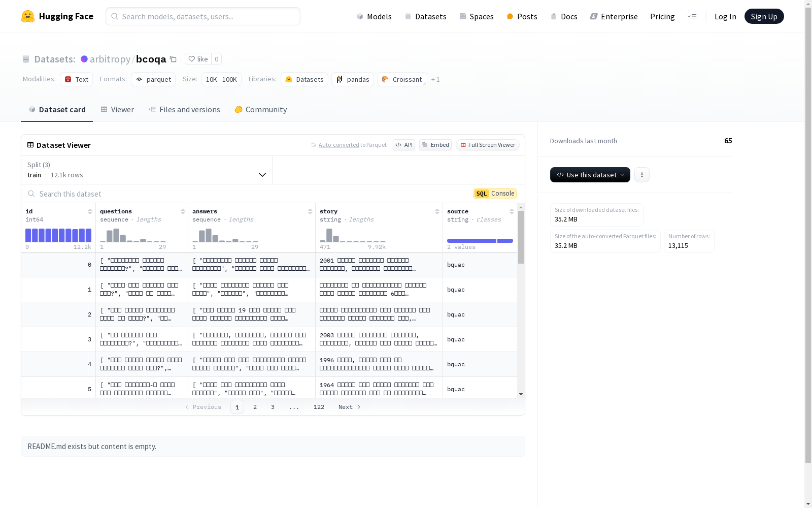Expand the Split train dropdown
Screen dimensions: 812x508
(147, 170)
